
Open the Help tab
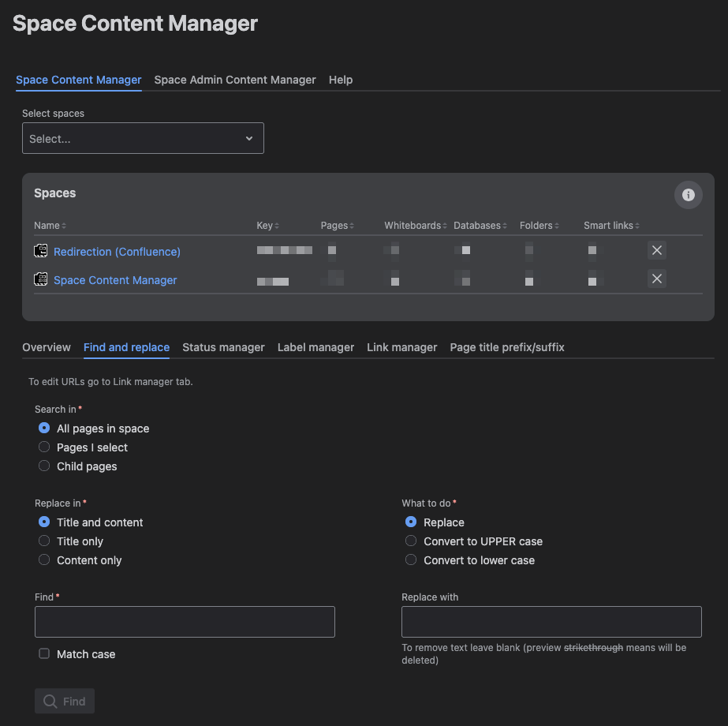tap(341, 80)
